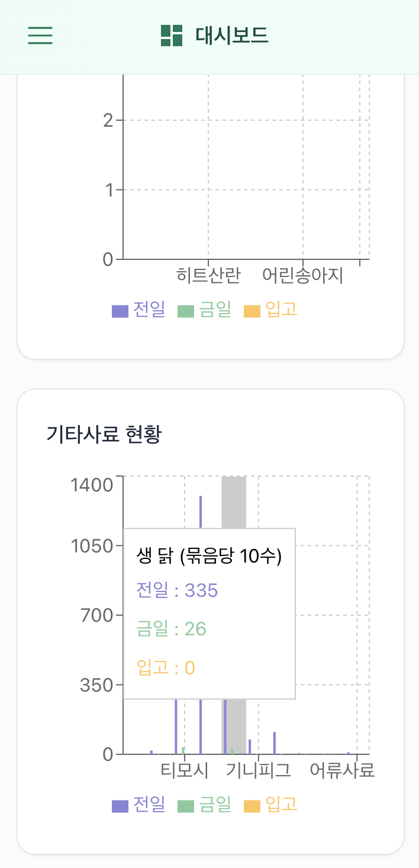419x868 pixels.
Task: Open the hamburger navigation menu
Action: [x=40, y=36]
